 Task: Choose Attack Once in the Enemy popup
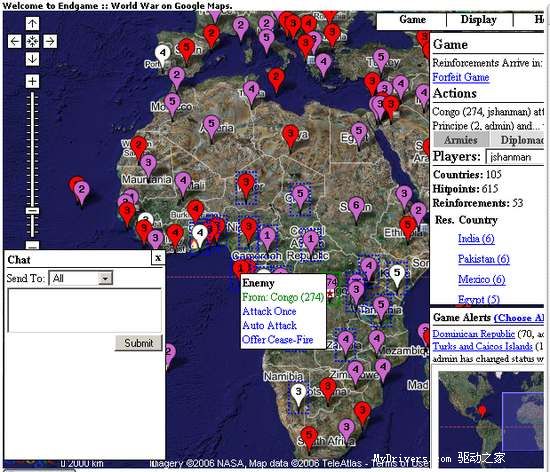click(x=269, y=311)
